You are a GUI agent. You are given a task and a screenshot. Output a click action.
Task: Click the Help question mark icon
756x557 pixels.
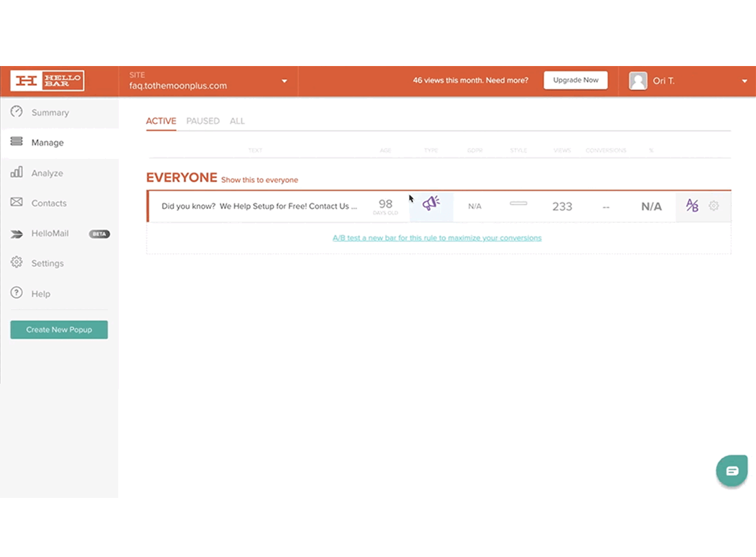pyautogui.click(x=16, y=293)
